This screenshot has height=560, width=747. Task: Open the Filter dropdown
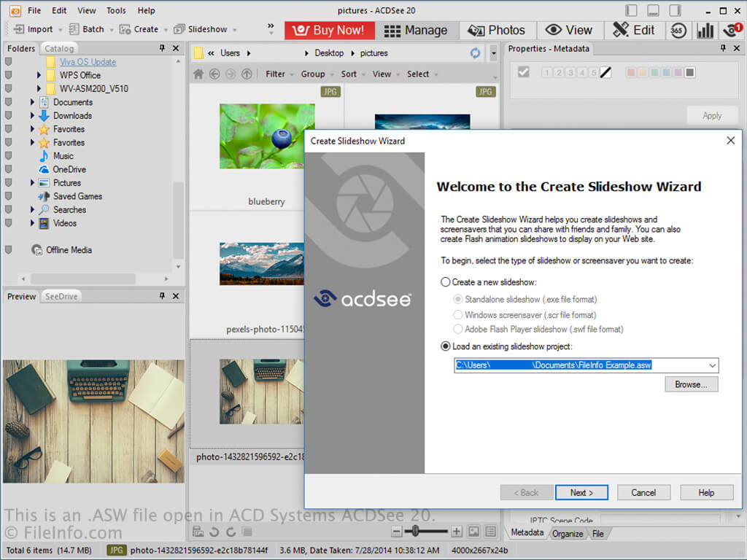point(279,74)
